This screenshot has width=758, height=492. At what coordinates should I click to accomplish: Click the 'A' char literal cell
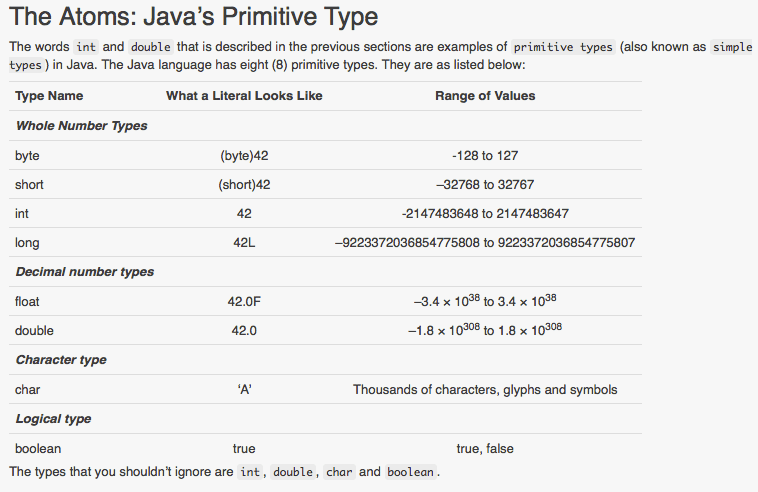coord(244,390)
